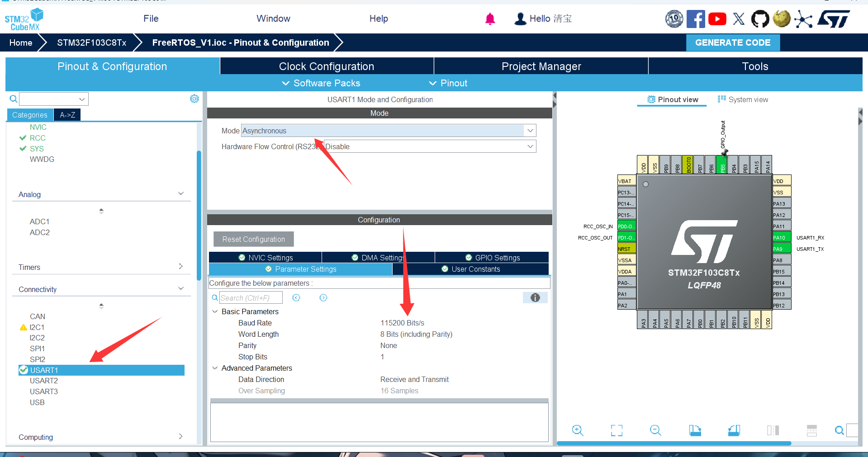This screenshot has height=457, width=868.
Task: Open the GPIO Settings tab
Action: (492, 258)
